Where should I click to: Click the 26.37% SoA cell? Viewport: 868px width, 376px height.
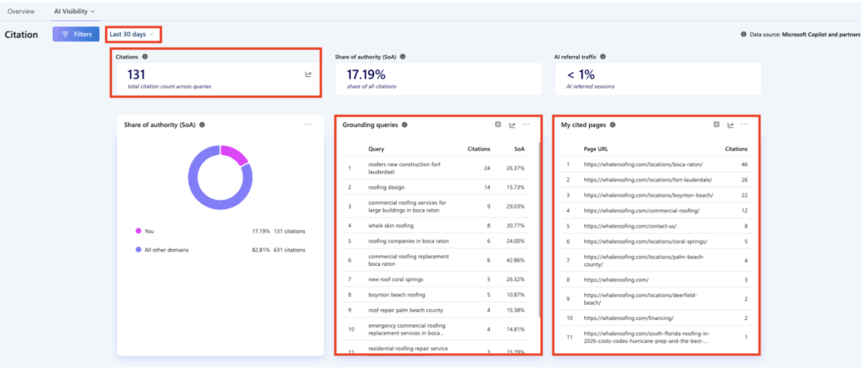pos(515,168)
